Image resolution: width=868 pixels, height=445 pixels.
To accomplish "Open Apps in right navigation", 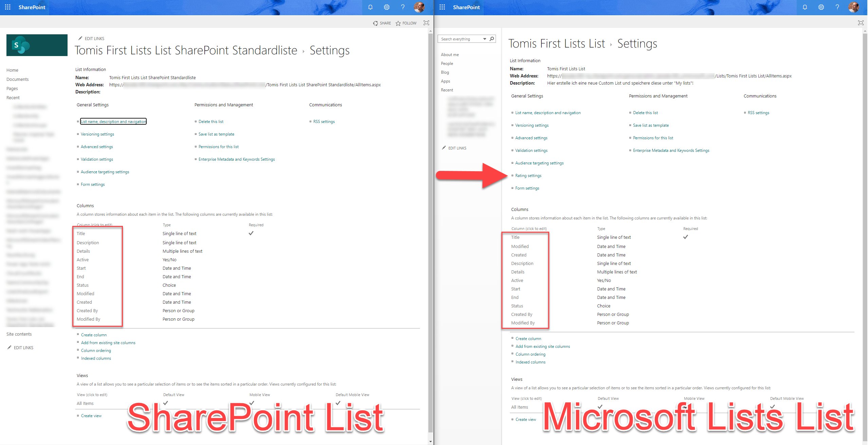I will pos(445,81).
